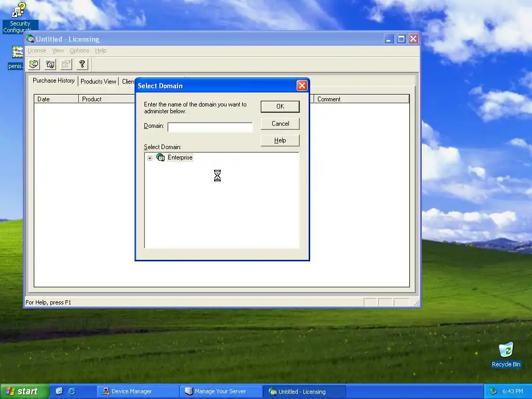The width and height of the screenshot is (532, 399).
Task: Click the Licensing window resize grip
Action: click(416, 303)
